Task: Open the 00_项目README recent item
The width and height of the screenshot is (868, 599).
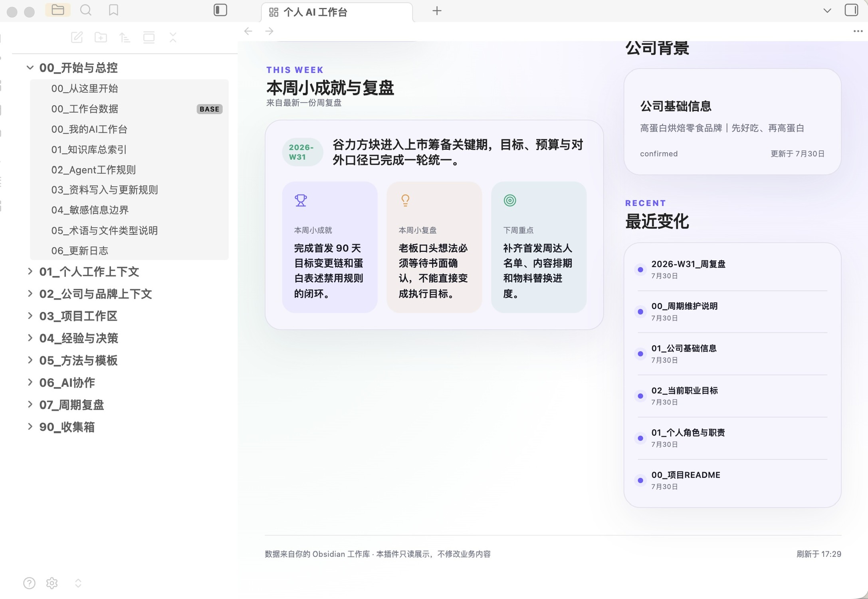Action: (x=732, y=480)
